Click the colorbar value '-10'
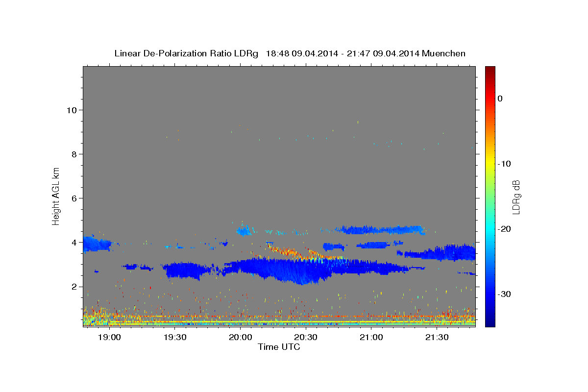The width and height of the screenshot is (588, 392). 504,164
